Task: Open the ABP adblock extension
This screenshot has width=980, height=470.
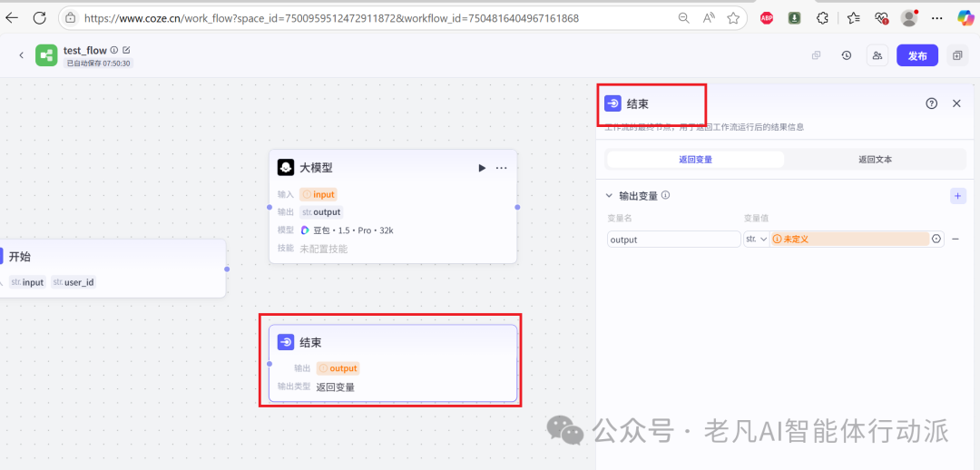Action: click(766, 18)
